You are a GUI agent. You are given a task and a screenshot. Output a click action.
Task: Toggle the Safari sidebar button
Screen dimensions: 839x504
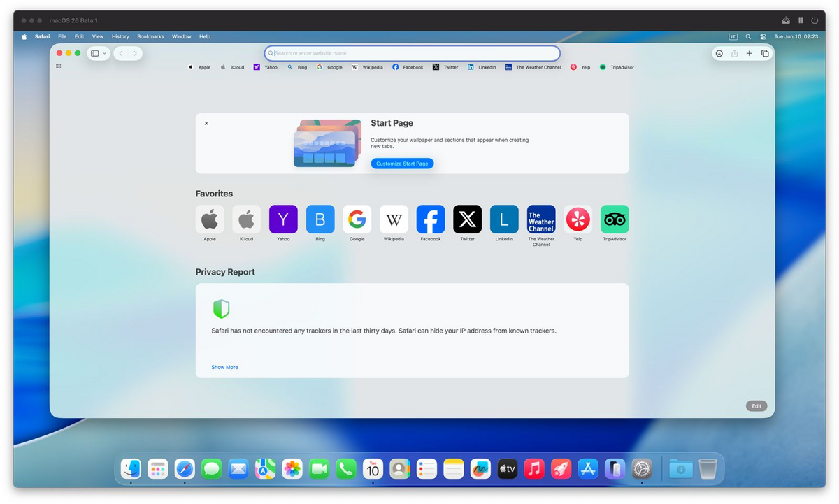pyautogui.click(x=95, y=53)
